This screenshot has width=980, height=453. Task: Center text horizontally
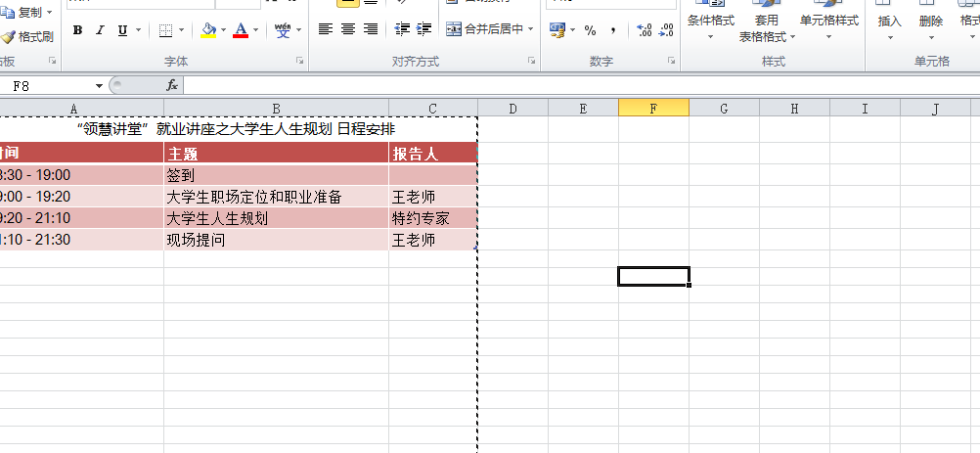click(x=348, y=28)
